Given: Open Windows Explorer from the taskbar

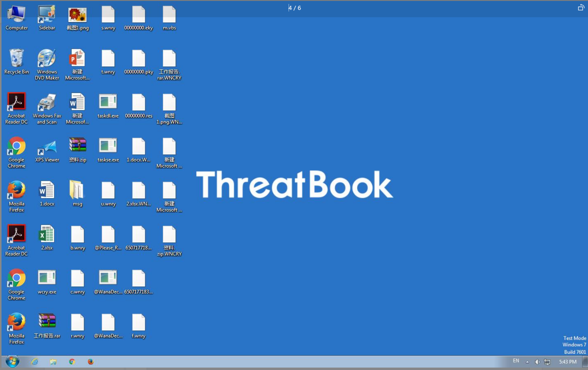Looking at the screenshot, I should pos(53,362).
